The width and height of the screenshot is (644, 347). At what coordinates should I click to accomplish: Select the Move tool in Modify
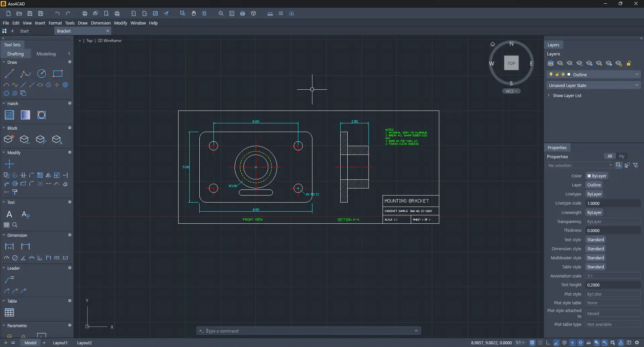click(9, 164)
